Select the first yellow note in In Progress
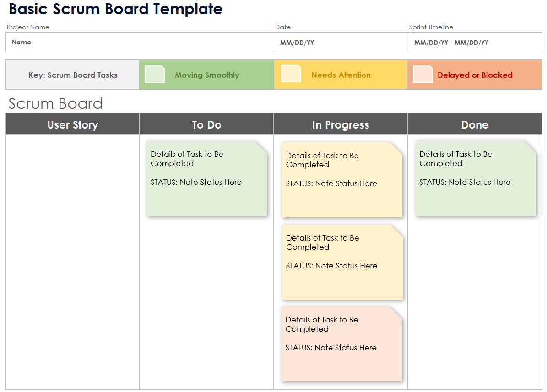 342,180
